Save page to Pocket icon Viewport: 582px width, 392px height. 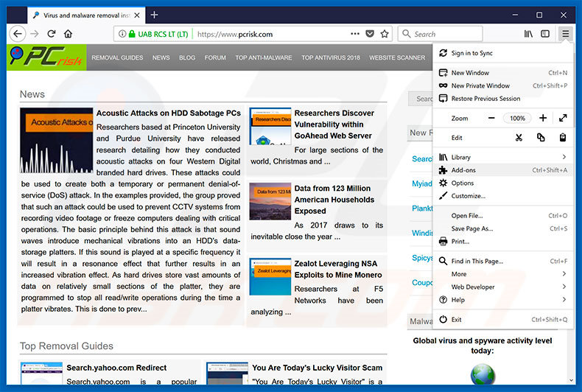[370, 34]
